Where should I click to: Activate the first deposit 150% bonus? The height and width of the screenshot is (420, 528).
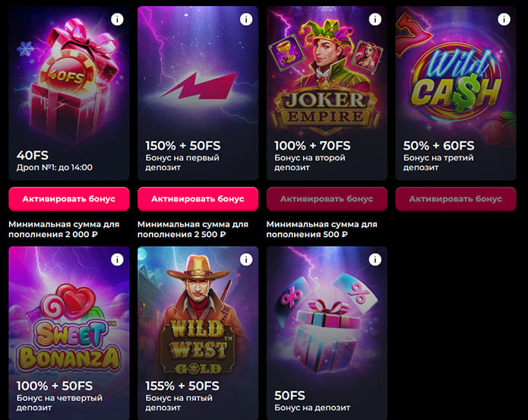point(198,199)
